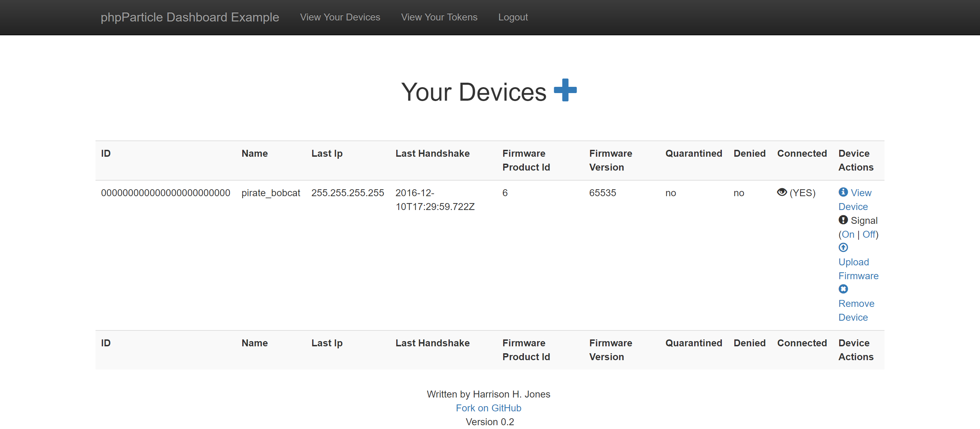This screenshot has height=429, width=980.
Task: Turn device signal Off
Action: [x=869, y=234]
